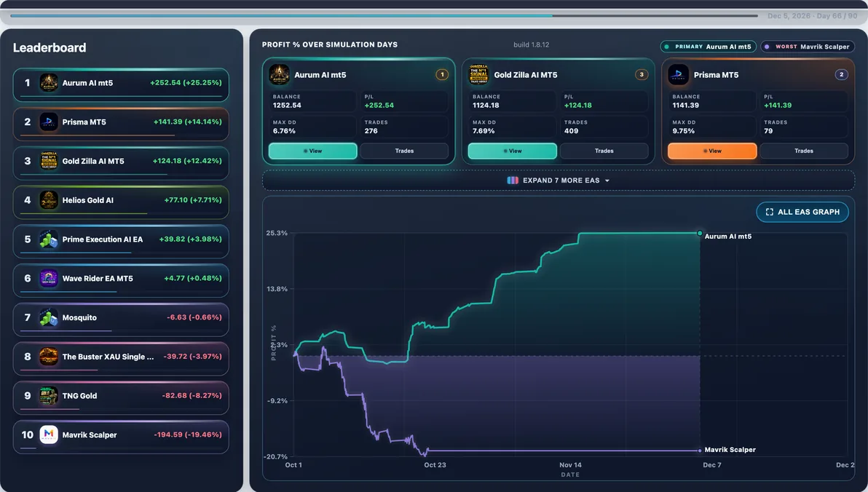Click the Prisma MT5 leaderboard logo icon
Screen dimensions: 868x492
49,122
